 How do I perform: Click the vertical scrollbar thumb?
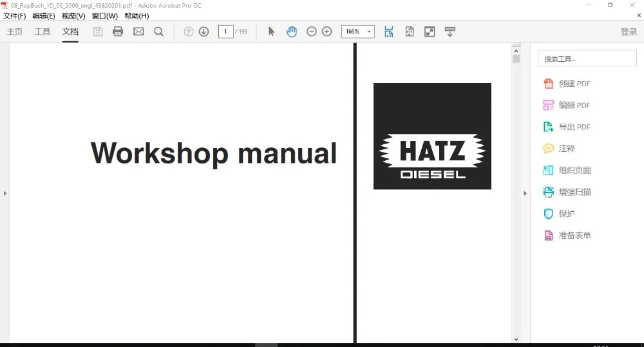point(516,59)
